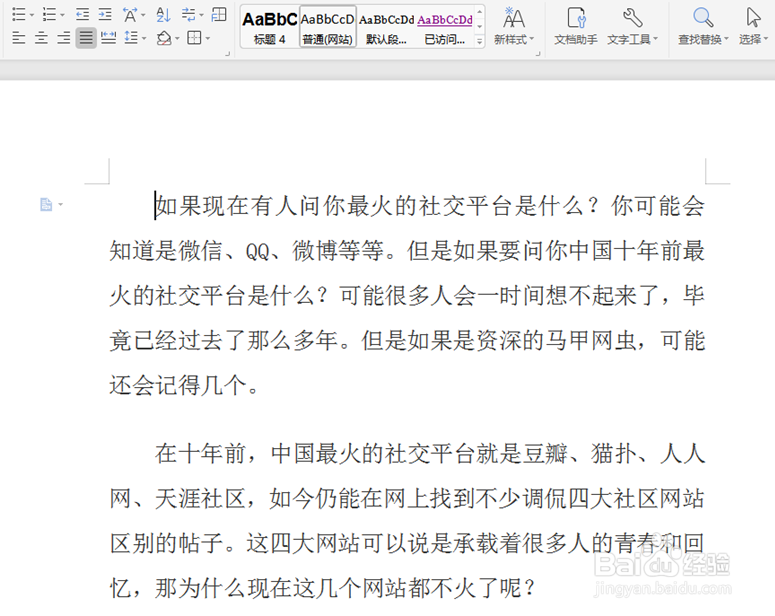Image resolution: width=775 pixels, height=616 pixels.
Task: Open the Chinese text layout (A with arrows) tool
Action: point(130,15)
